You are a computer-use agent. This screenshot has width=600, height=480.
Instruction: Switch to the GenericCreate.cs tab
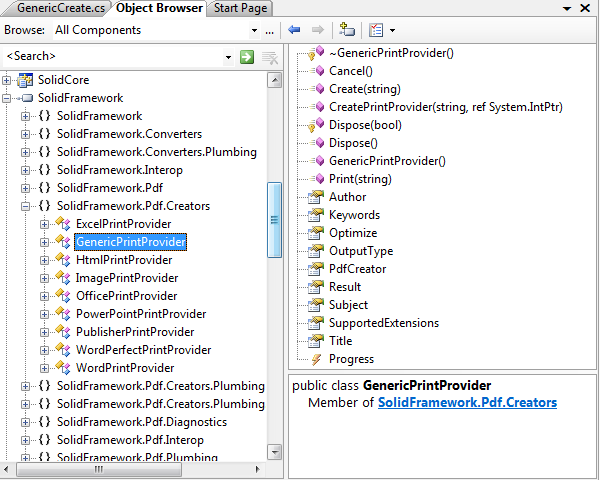pyautogui.click(x=60, y=8)
